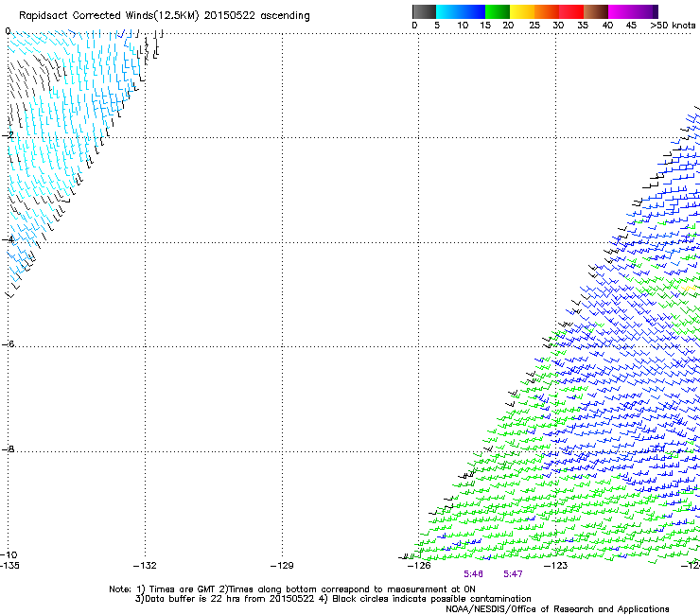The height and width of the screenshot is (615, 700).
Task: Click the '-2' latitude axis label
Action: pos(8,135)
